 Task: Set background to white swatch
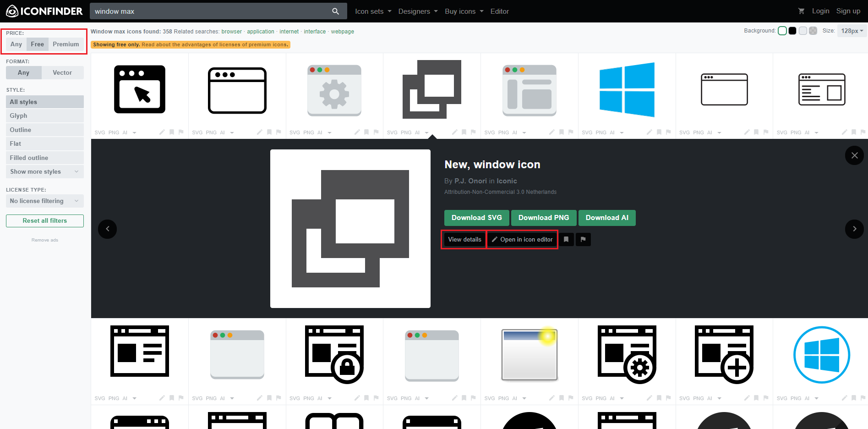(x=782, y=31)
